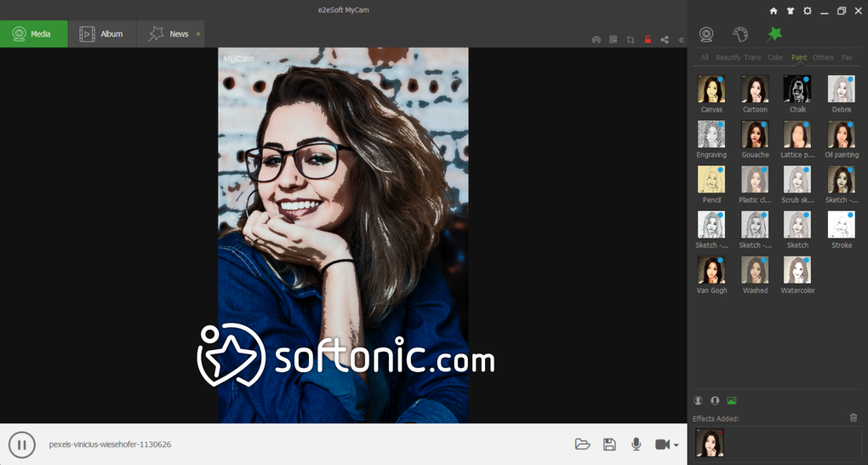Select the magic wand effects icon
Viewport: 868px width, 465px height.
[x=774, y=34]
